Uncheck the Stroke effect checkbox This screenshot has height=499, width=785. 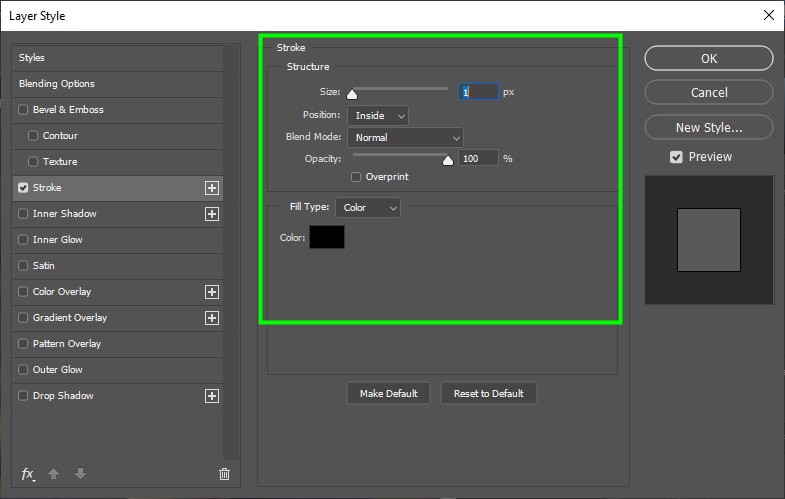coord(23,187)
